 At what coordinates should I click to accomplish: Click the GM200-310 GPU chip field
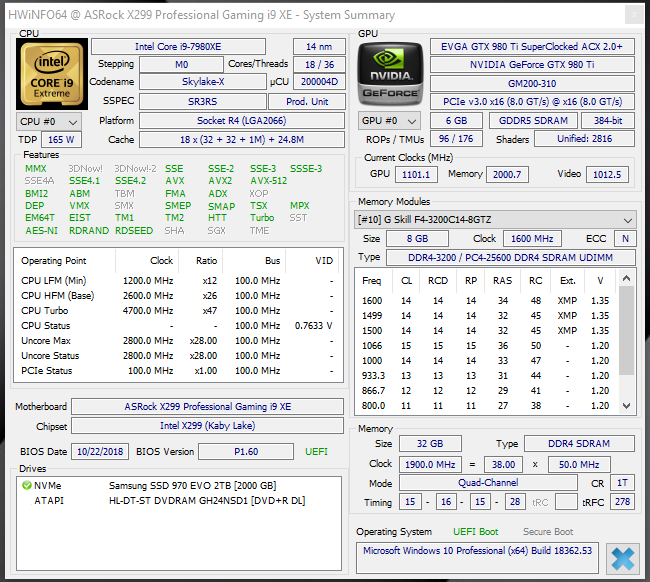pos(532,83)
